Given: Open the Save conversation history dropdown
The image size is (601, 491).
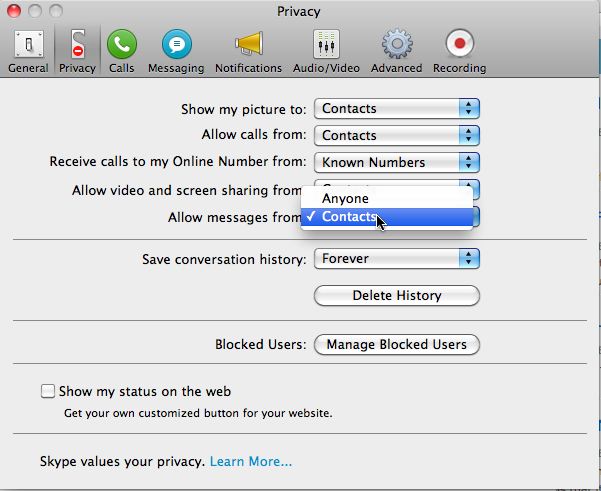Looking at the screenshot, I should 397,259.
